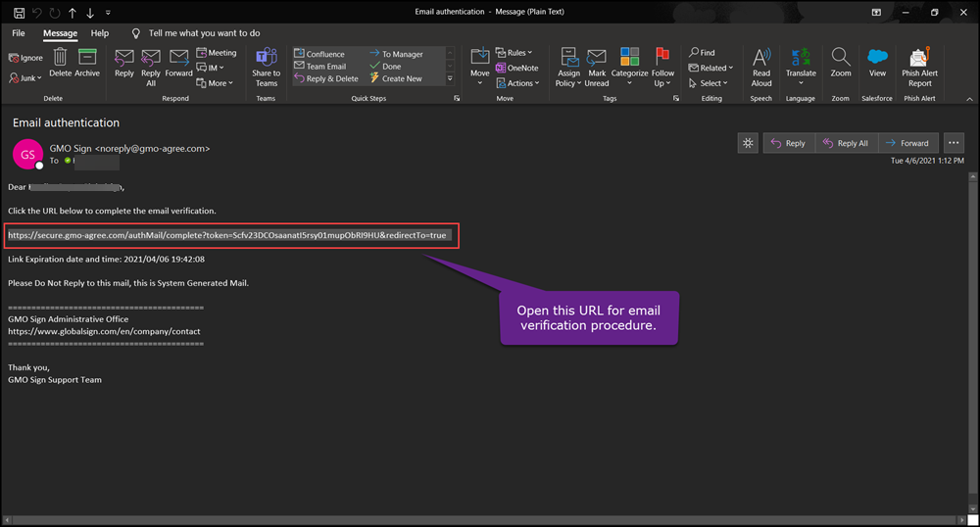Image resolution: width=980 pixels, height=527 pixels.
Task: Open the Select dropdown
Action: pos(709,83)
